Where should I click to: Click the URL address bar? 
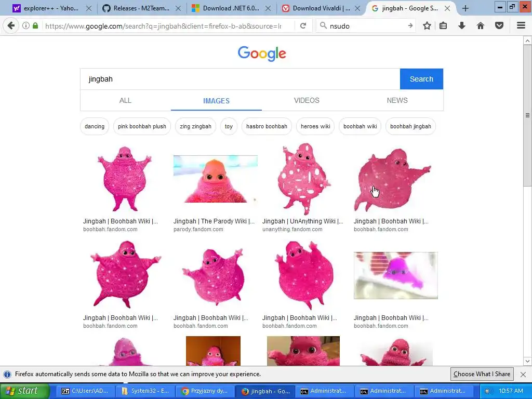point(163,26)
